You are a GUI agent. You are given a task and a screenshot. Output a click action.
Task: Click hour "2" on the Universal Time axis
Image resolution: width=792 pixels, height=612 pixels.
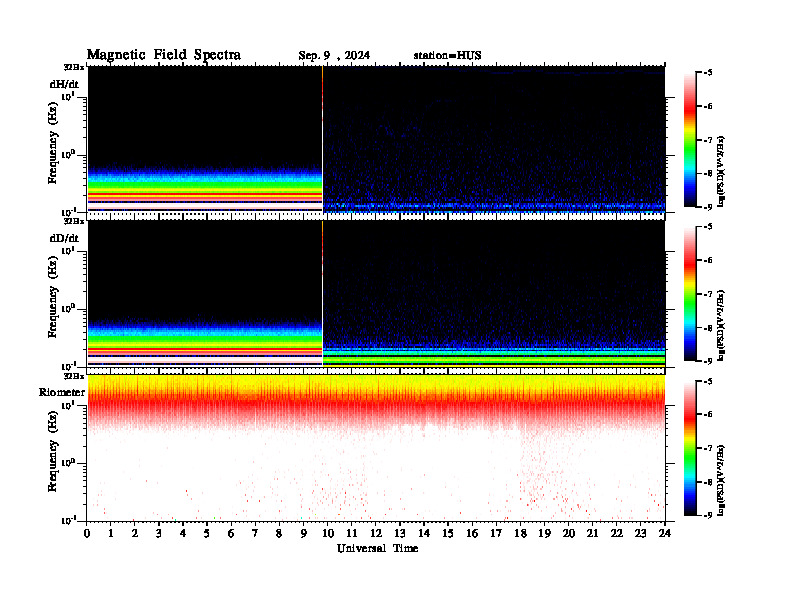coord(135,533)
